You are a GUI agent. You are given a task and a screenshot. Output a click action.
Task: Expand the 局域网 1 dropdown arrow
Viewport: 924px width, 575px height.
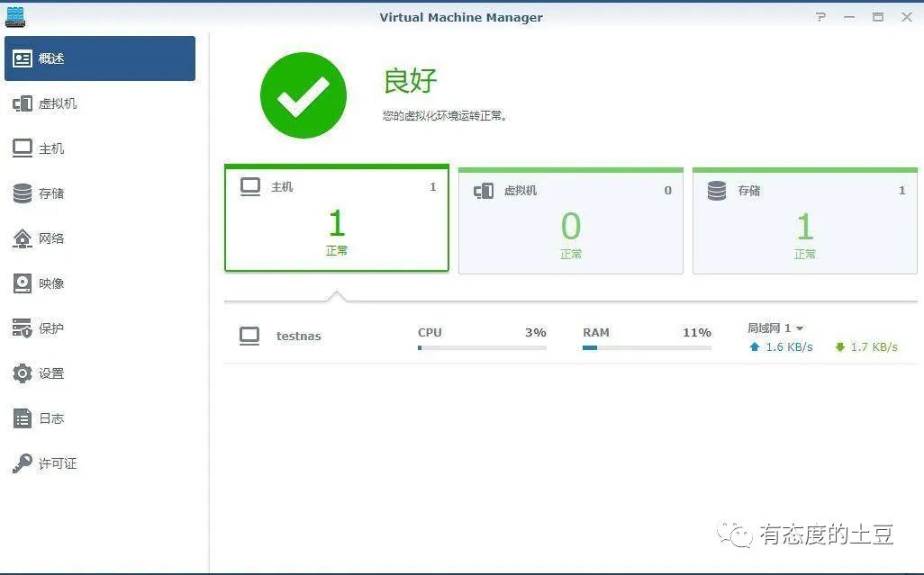point(800,328)
